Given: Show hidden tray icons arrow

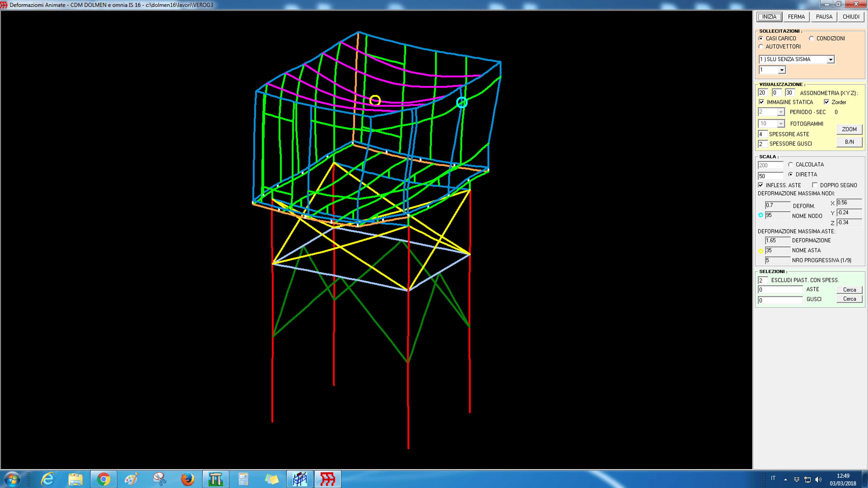Looking at the screenshot, I should 785,479.
